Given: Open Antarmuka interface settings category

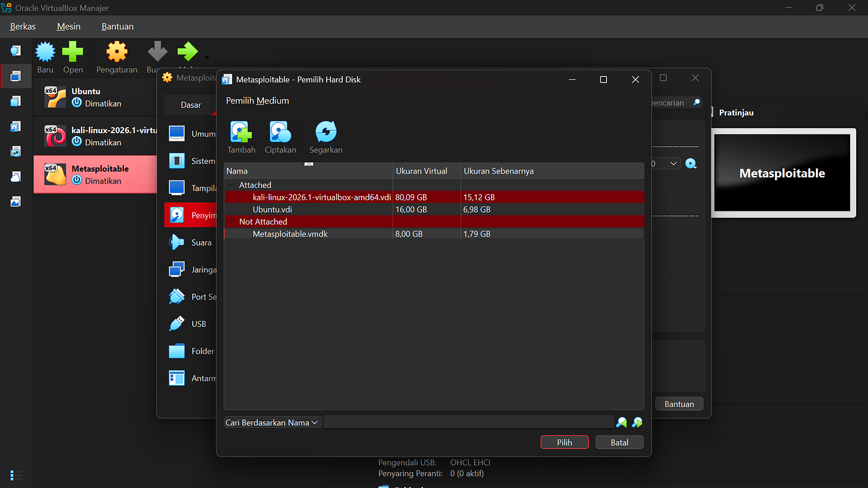Looking at the screenshot, I should tap(192, 378).
